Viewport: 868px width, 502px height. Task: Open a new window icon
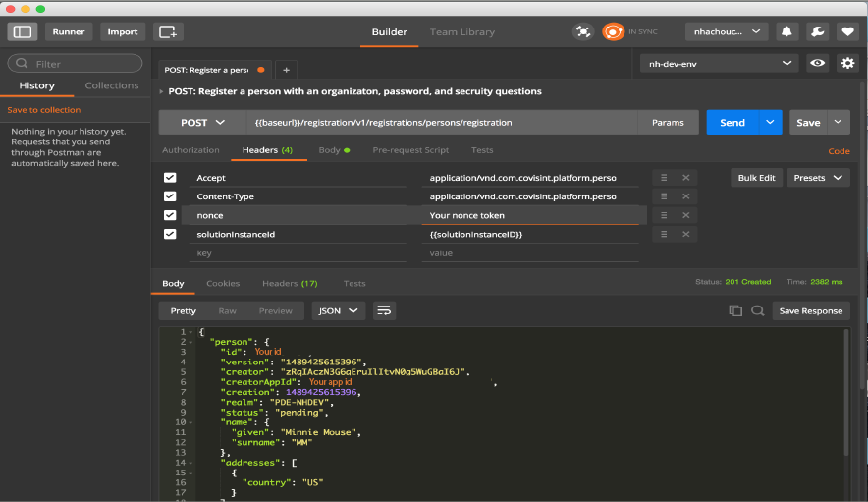tap(168, 31)
